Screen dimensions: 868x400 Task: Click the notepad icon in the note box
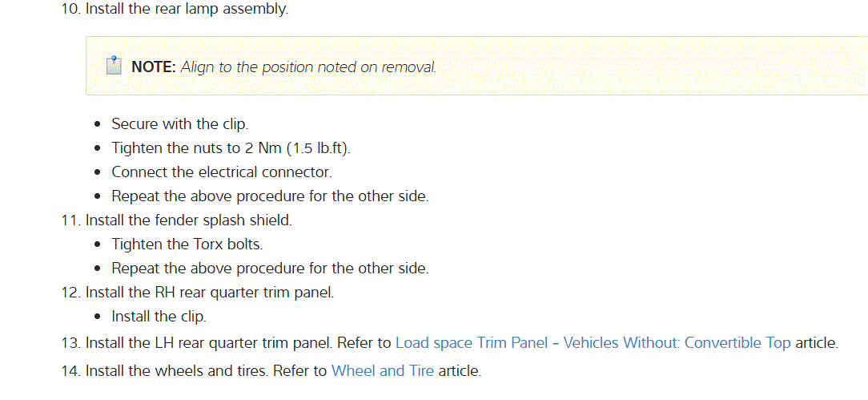pos(115,65)
